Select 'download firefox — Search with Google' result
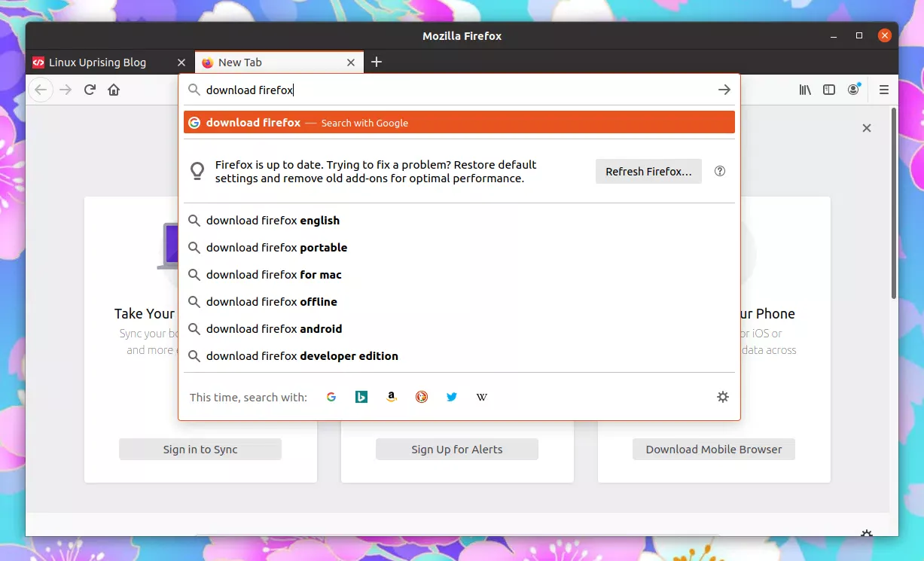Screen dimensions: 924x561 (x=459, y=123)
